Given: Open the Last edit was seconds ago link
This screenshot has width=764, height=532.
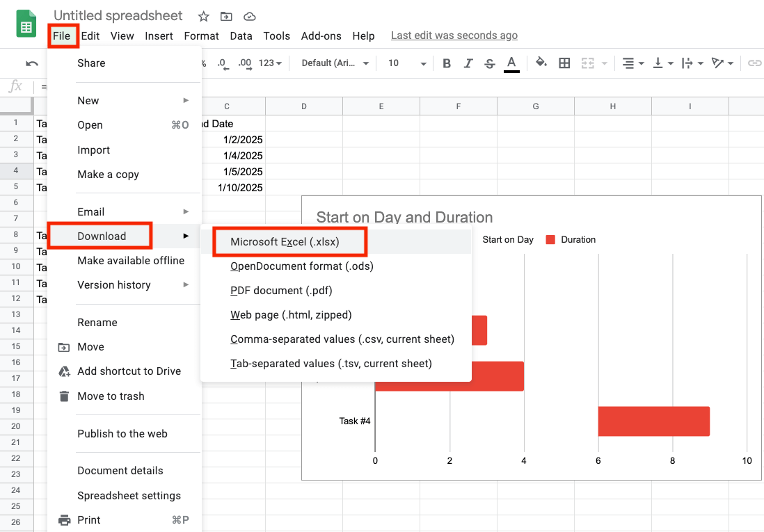Looking at the screenshot, I should point(454,35).
